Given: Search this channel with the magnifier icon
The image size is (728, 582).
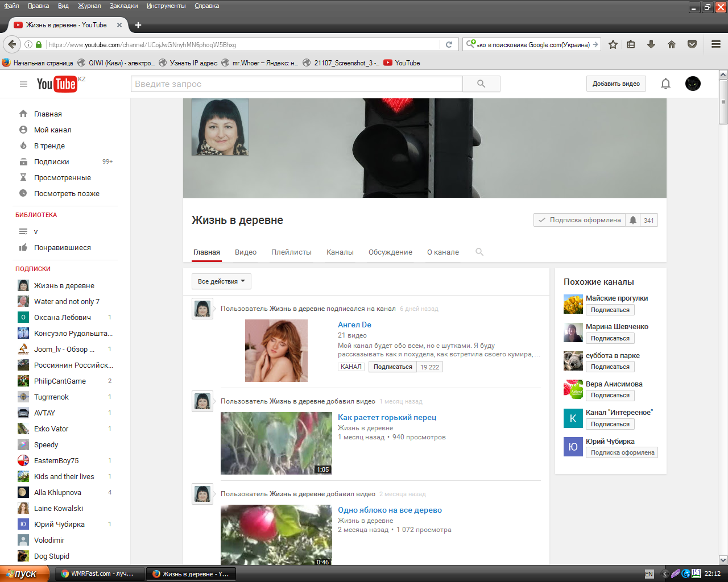Looking at the screenshot, I should point(479,252).
